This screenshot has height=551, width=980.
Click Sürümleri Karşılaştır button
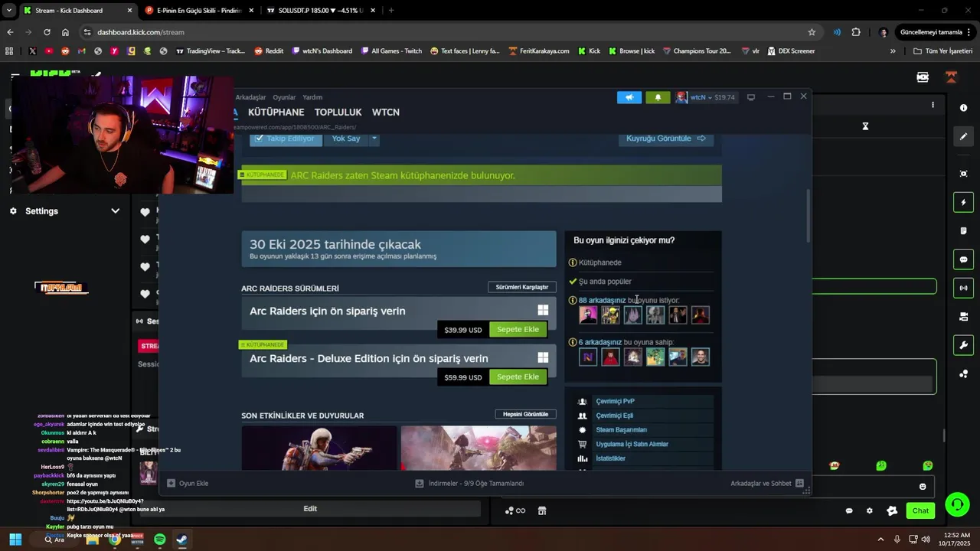[x=522, y=287]
